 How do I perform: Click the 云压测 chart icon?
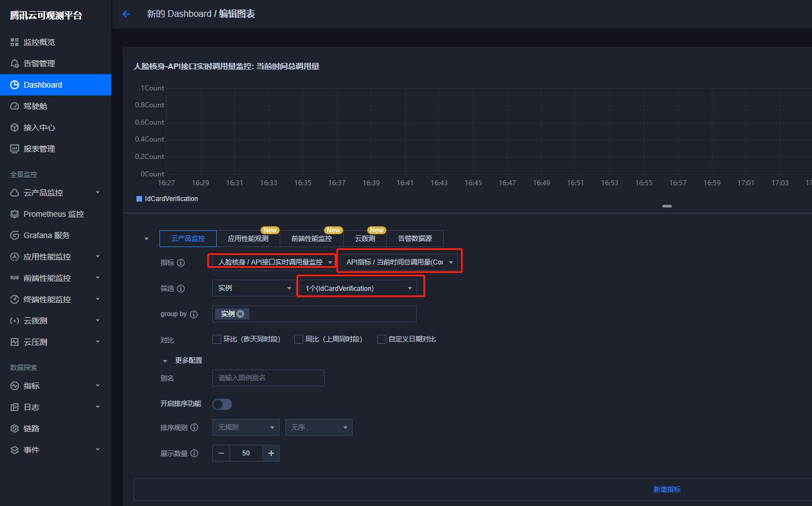click(15, 342)
